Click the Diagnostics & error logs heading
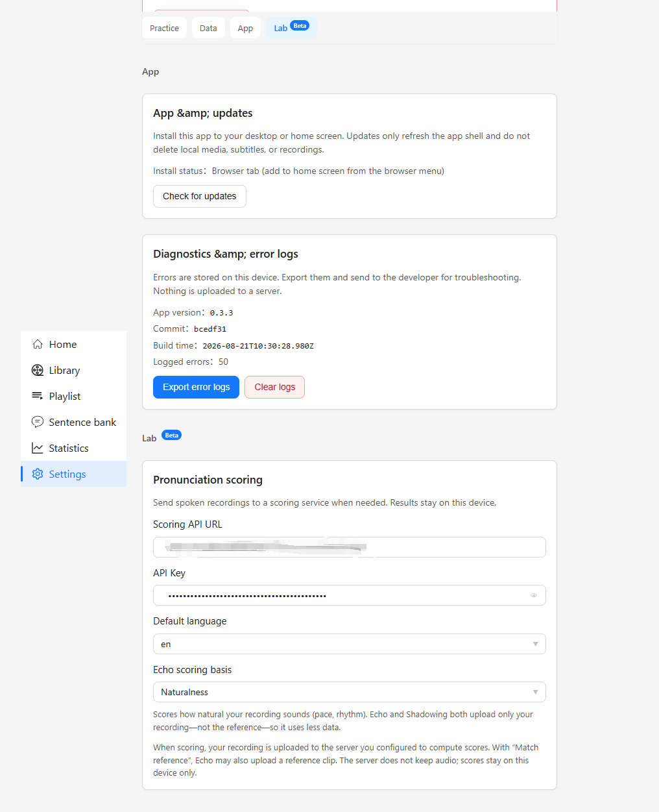Viewport: 659px width, 812px height. 226,254
